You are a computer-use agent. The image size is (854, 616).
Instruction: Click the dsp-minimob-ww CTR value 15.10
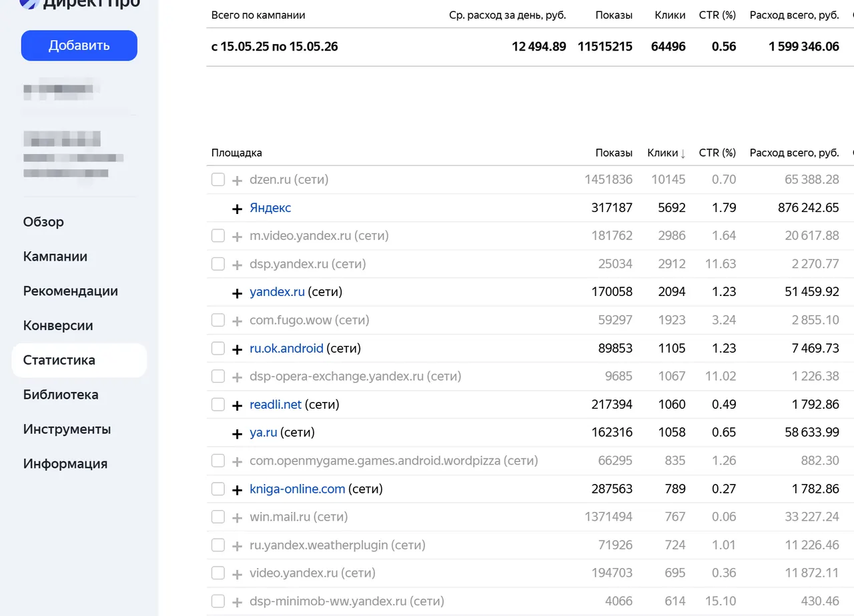721,601
